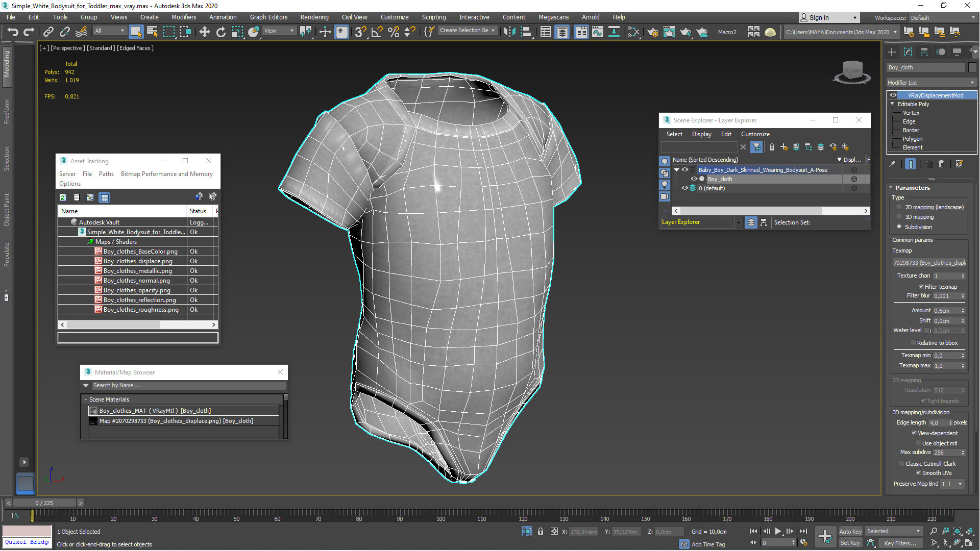Screen dimensions: 980x551
Task: Open the Hierarchy command panel tab
Action: (924, 52)
